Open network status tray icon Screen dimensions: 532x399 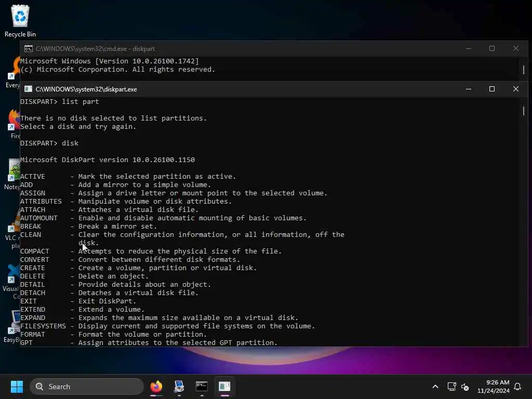451,387
